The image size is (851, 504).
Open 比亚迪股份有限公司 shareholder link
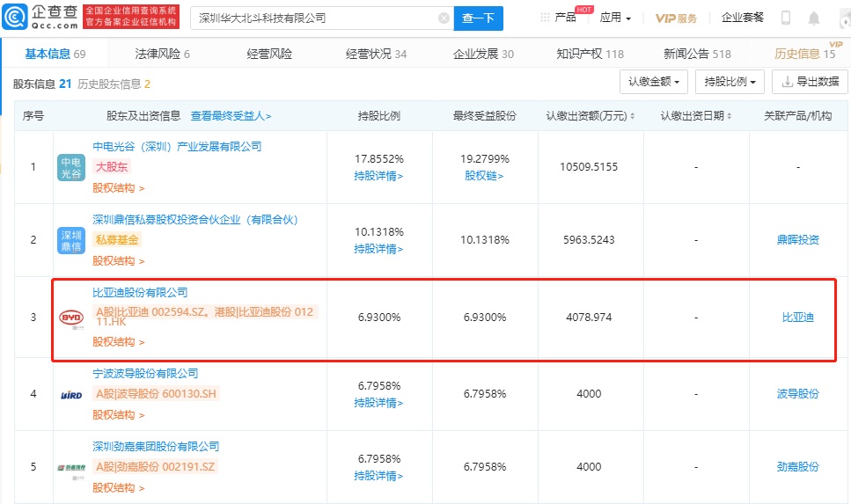pyautogui.click(x=140, y=293)
